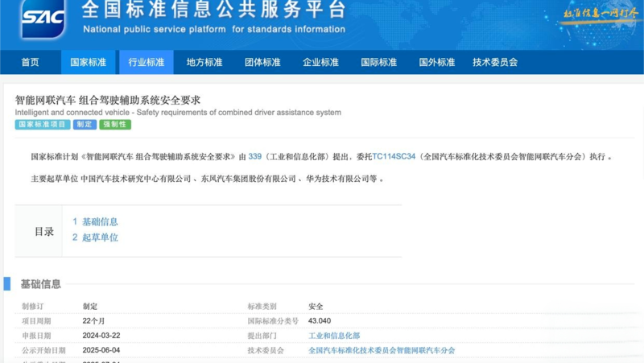Switch to the 国家标准 tab
This screenshot has height=363, width=644.
(x=89, y=63)
